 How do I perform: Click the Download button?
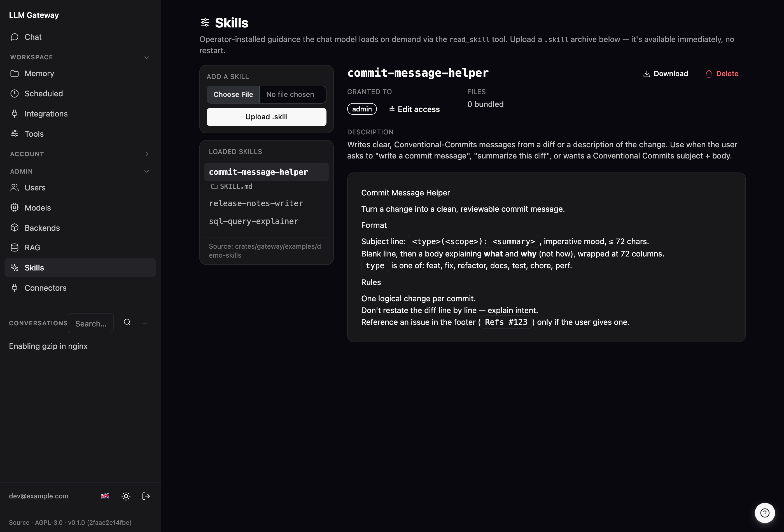pyautogui.click(x=665, y=74)
